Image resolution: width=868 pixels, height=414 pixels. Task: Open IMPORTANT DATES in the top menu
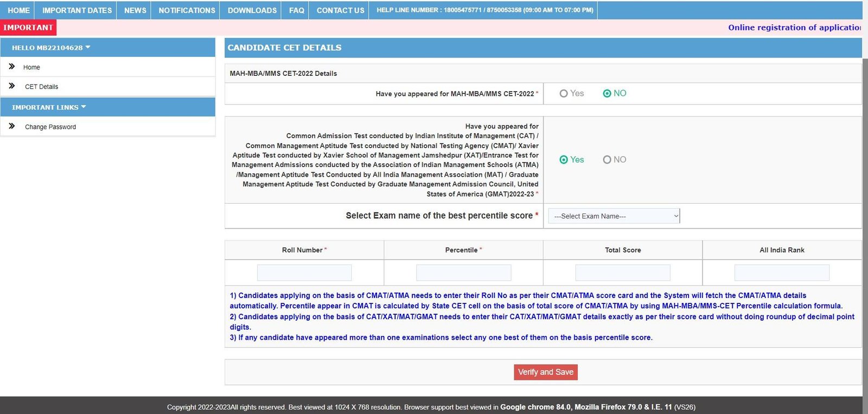[77, 10]
